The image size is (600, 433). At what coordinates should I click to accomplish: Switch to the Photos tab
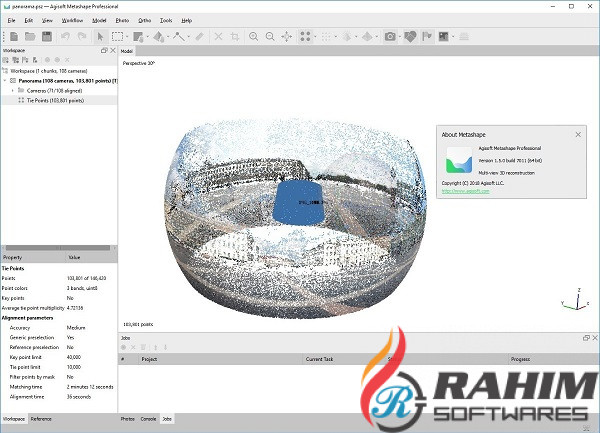(x=127, y=419)
